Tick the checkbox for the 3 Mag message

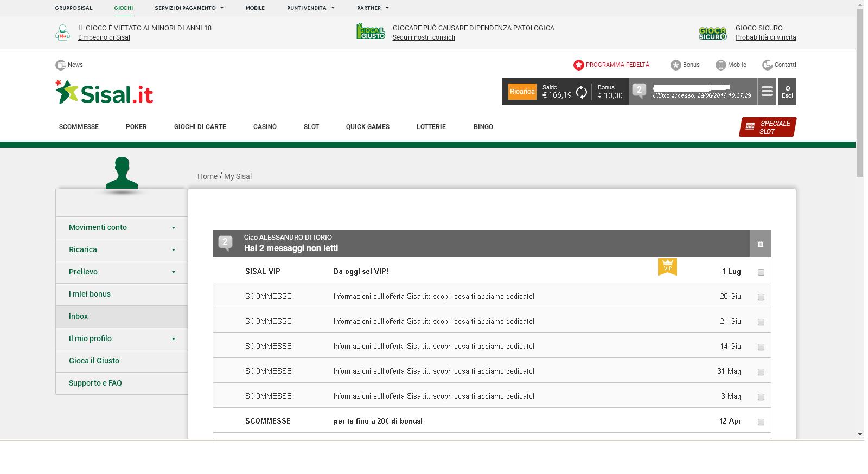pos(761,397)
